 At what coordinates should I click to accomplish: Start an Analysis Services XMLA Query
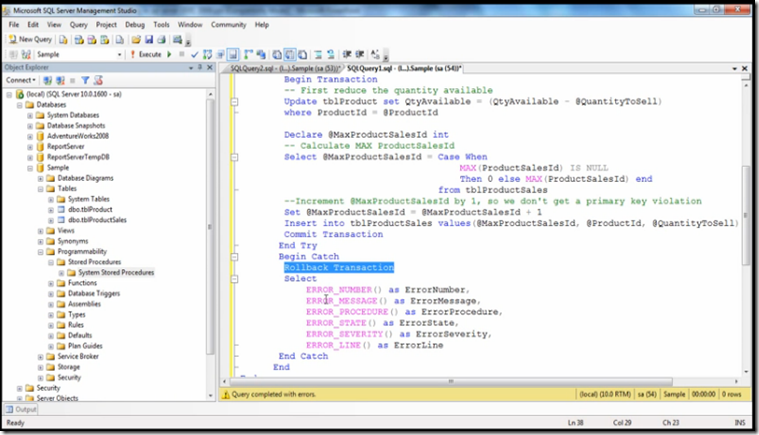point(105,40)
